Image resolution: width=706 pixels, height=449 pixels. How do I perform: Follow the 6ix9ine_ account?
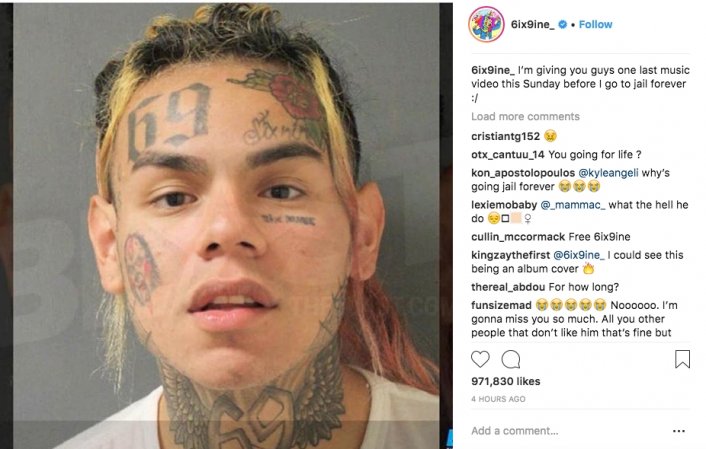click(595, 24)
